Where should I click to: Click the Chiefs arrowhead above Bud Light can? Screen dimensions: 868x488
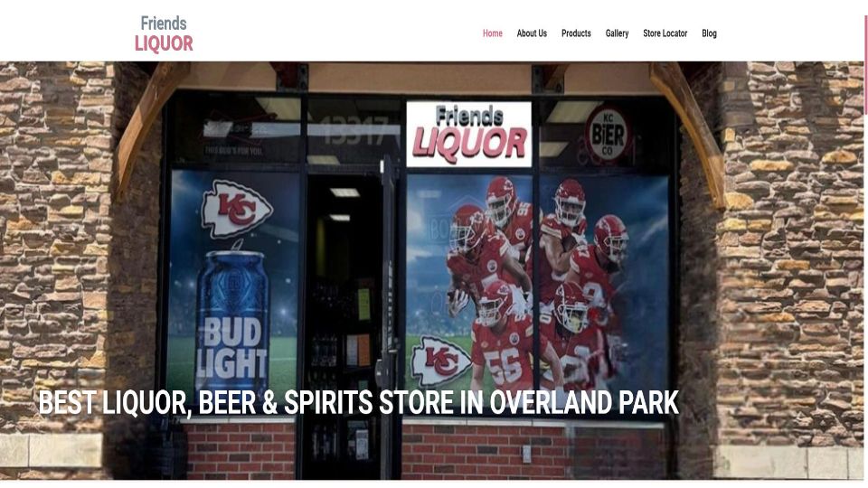tap(236, 208)
